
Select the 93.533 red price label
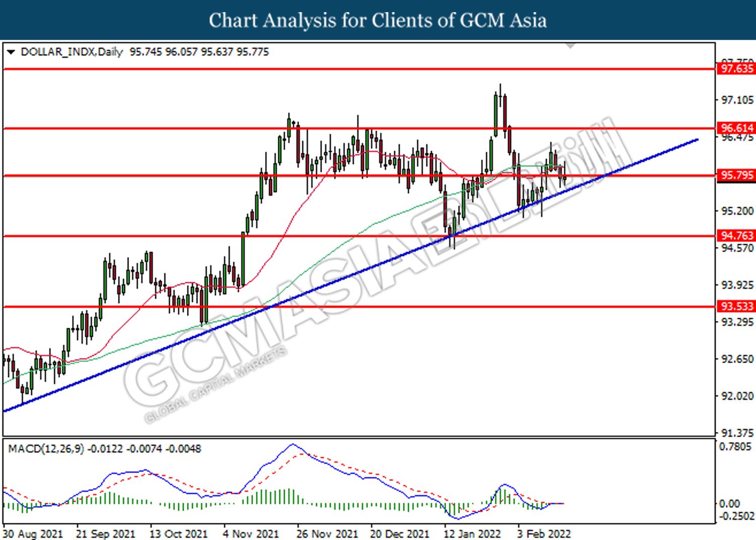736,307
